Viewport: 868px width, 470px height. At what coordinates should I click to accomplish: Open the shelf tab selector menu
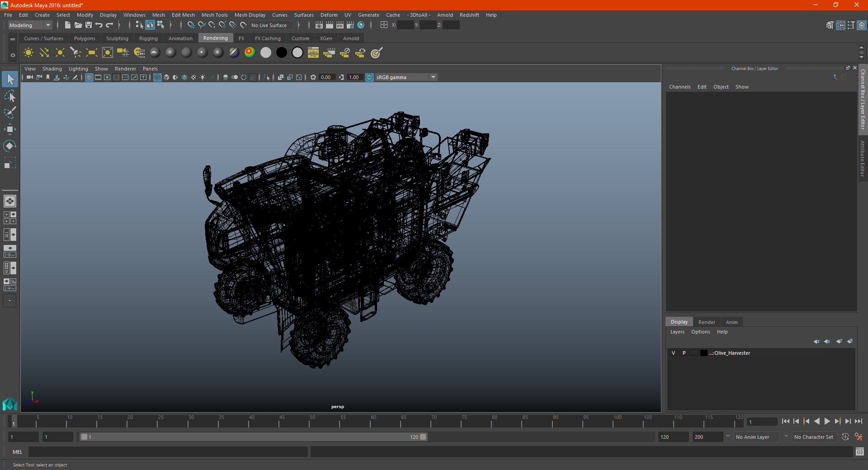(13, 39)
